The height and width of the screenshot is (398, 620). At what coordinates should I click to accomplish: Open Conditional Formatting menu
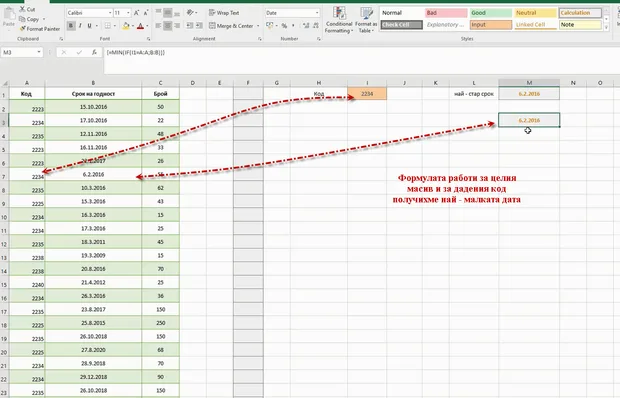(x=339, y=20)
